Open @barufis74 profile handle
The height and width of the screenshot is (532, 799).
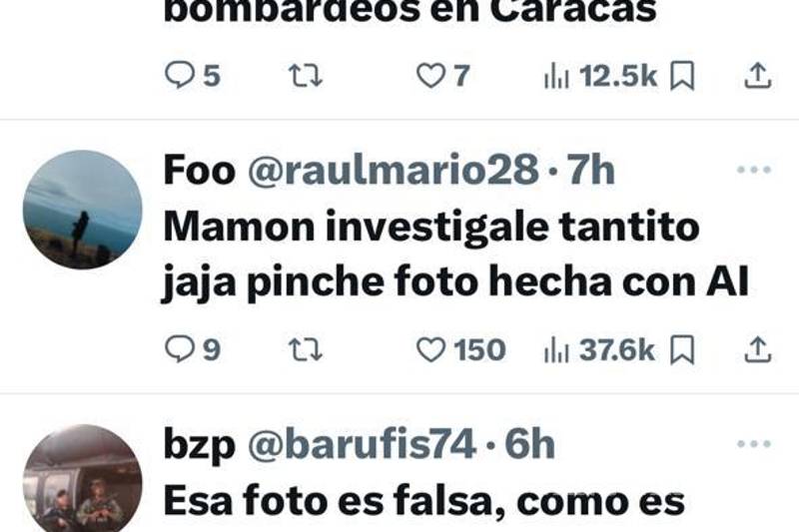(362, 443)
